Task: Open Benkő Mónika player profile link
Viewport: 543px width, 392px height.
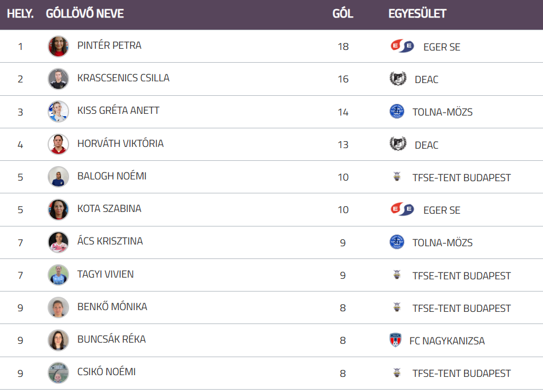Action: point(112,307)
